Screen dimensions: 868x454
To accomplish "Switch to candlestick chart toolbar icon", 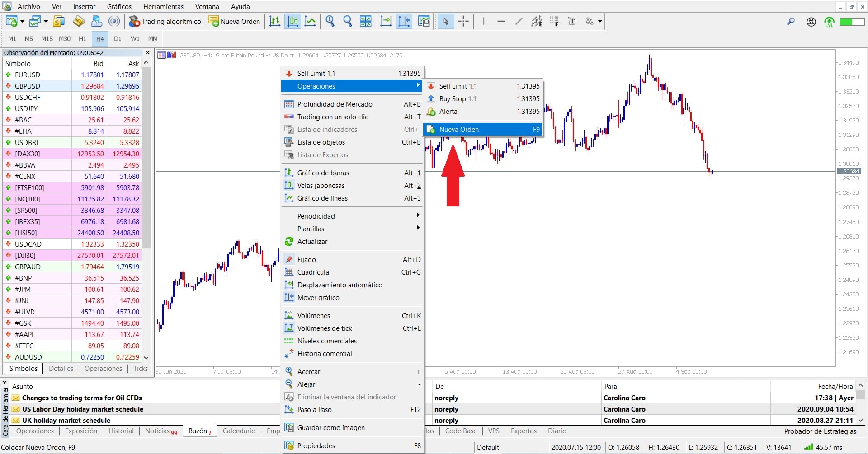I will tap(292, 21).
